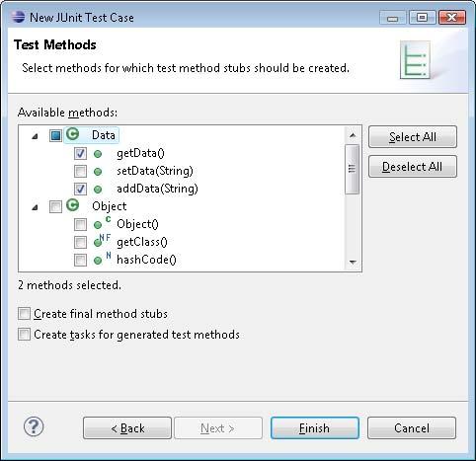Click the Select All button
This screenshot has height=461, width=476.
pyautogui.click(x=413, y=137)
